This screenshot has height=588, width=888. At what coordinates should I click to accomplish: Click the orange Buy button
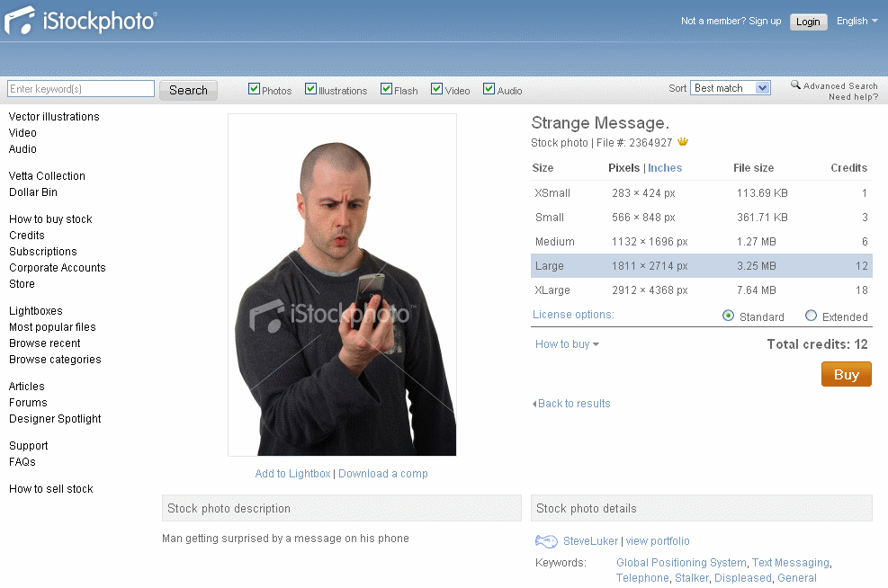coord(846,374)
